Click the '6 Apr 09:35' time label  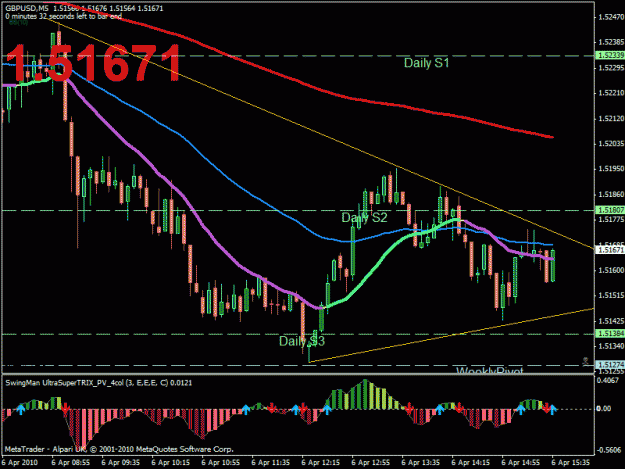point(120,463)
